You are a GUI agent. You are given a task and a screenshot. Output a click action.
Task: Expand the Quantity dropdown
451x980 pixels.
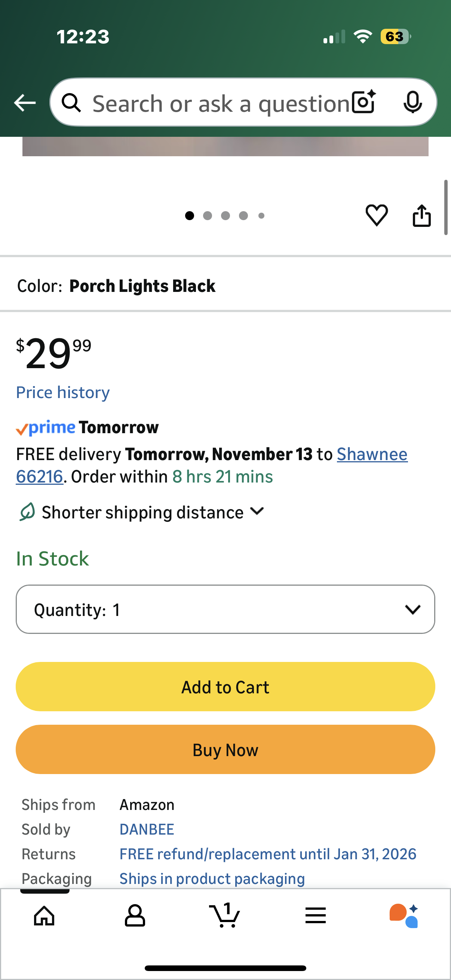(225, 609)
